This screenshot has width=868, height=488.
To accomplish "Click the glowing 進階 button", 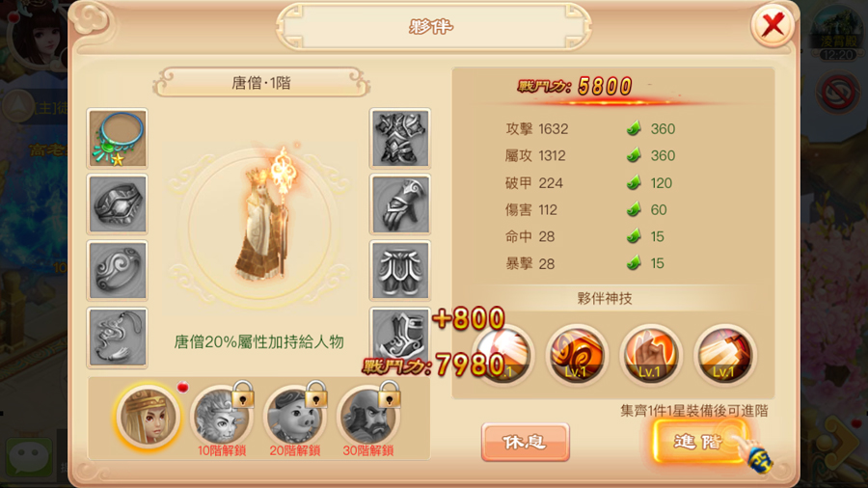I will point(698,441).
